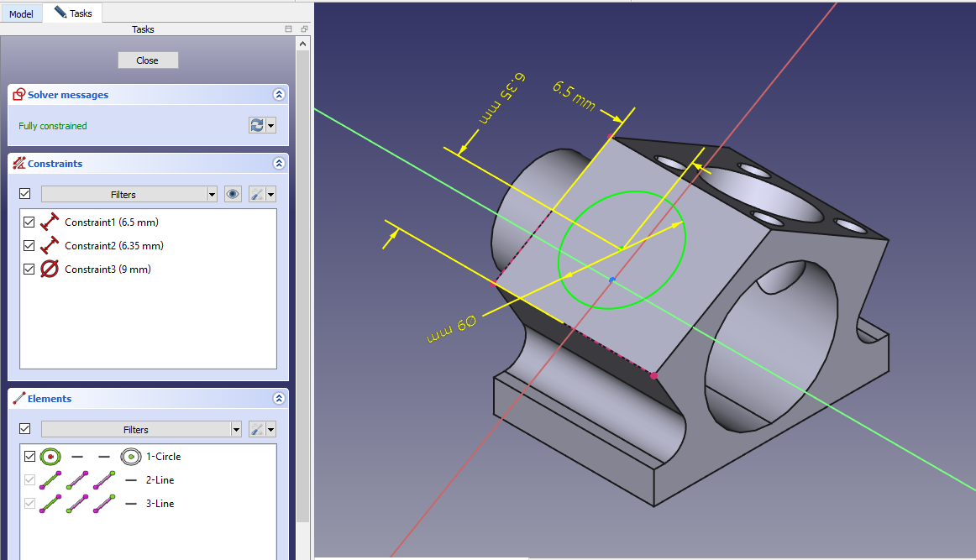Viewport: 976px width, 560px height.
Task: Uncheck Constraint1 (6.5 mm) checkbox
Action: [29, 222]
